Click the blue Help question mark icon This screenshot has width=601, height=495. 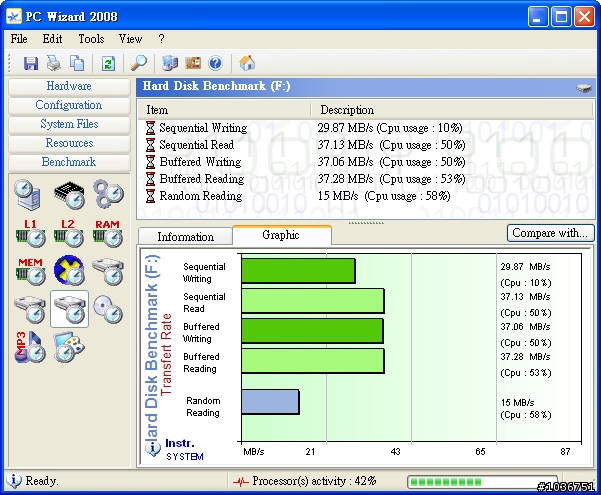pos(215,63)
